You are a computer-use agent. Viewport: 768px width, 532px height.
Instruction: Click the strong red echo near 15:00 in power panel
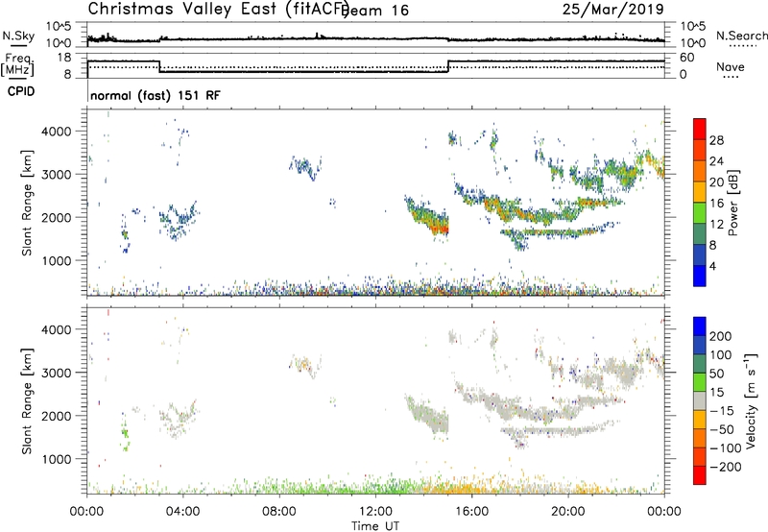coord(442,229)
